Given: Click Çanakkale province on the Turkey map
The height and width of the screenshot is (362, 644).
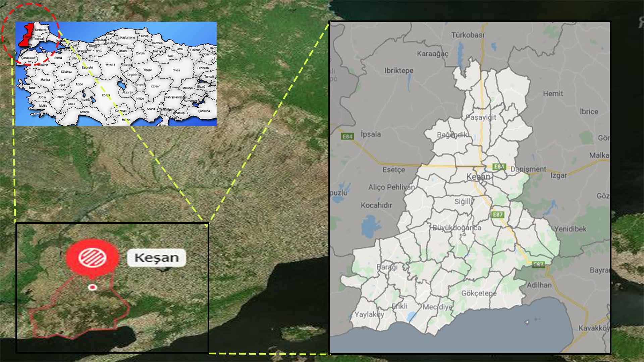Looking at the screenshot, I should click(28, 58).
